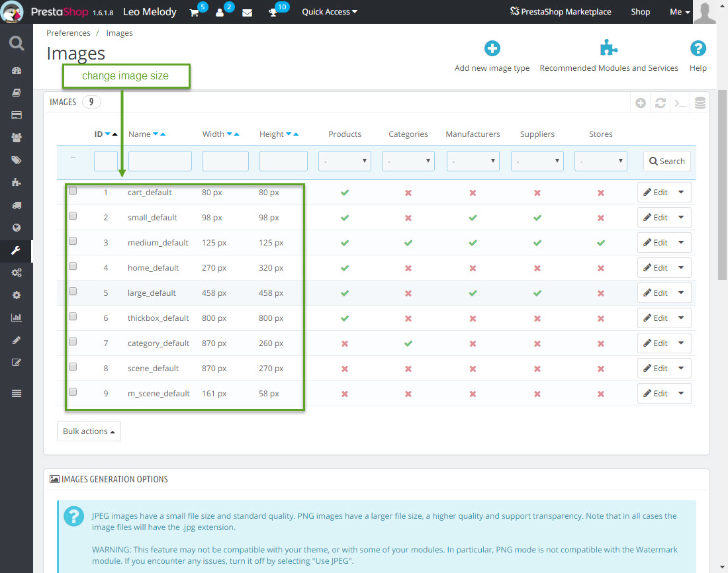
Task: Open the edit-square sidebar icon
Action: [x=17, y=363]
